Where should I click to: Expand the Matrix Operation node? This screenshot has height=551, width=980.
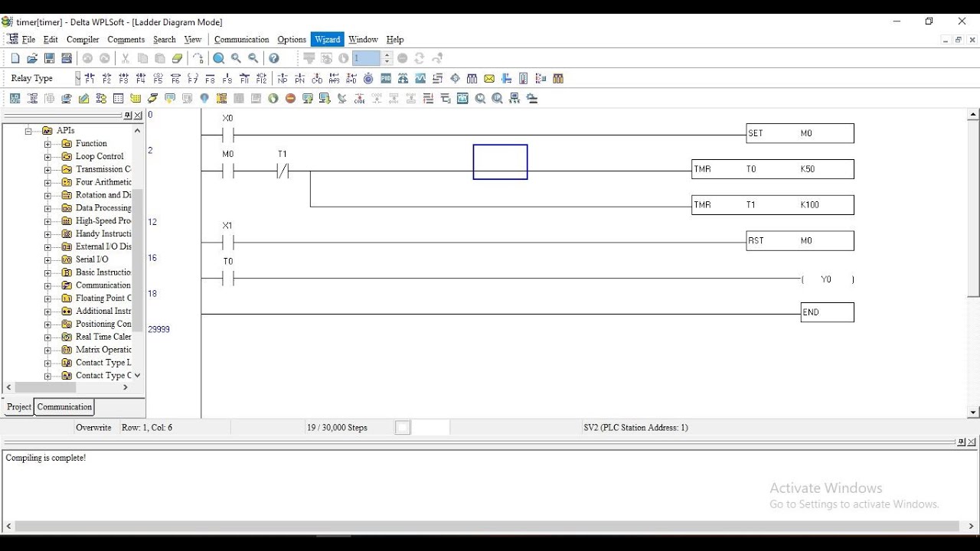point(47,350)
